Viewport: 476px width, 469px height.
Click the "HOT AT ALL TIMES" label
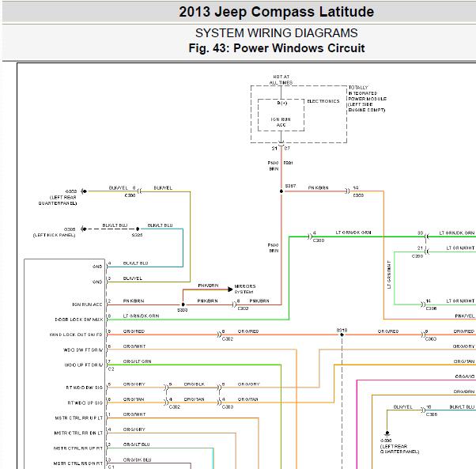[281, 80]
